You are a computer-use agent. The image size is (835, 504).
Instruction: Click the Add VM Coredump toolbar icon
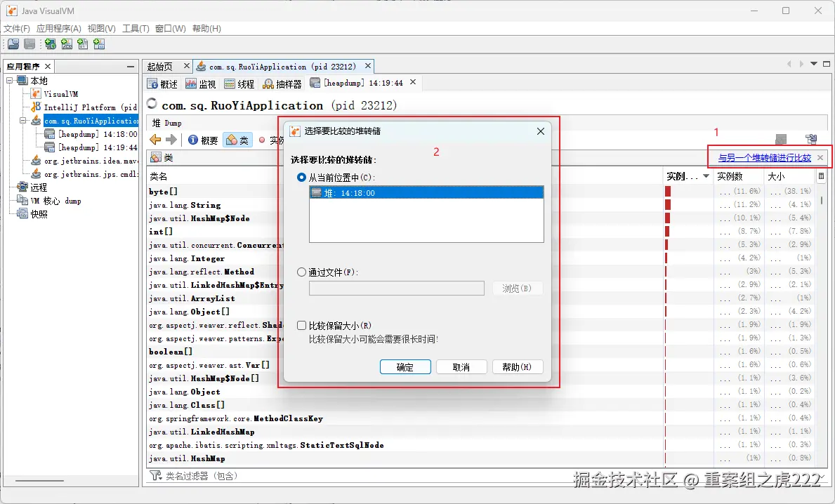(83, 44)
